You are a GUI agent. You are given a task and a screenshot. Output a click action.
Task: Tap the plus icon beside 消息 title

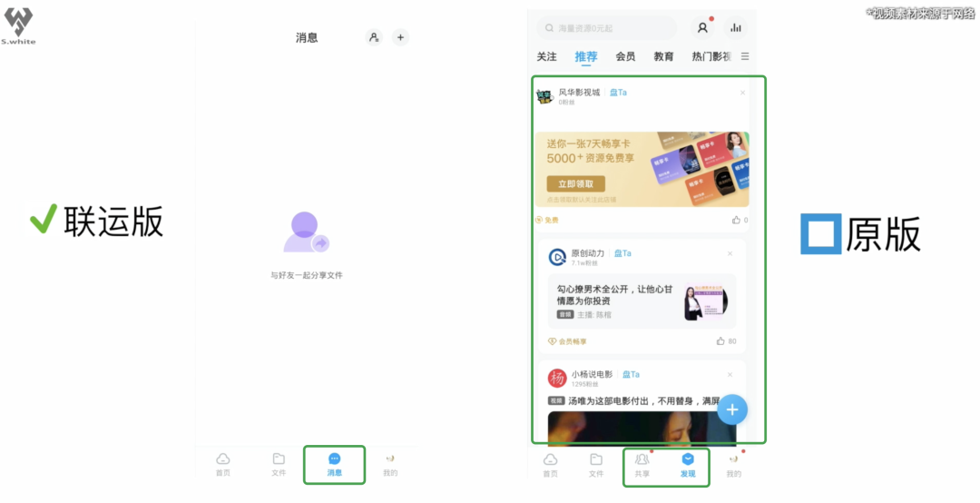[x=401, y=37]
